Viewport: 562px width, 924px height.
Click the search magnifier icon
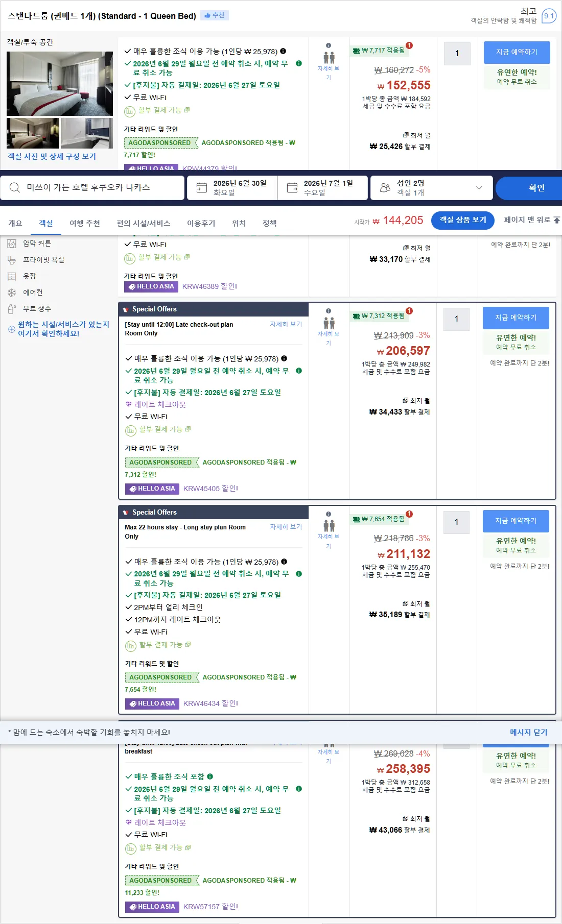point(15,188)
